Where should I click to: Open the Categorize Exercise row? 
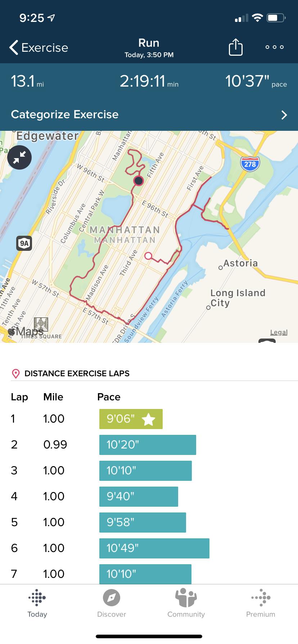(x=65, y=115)
